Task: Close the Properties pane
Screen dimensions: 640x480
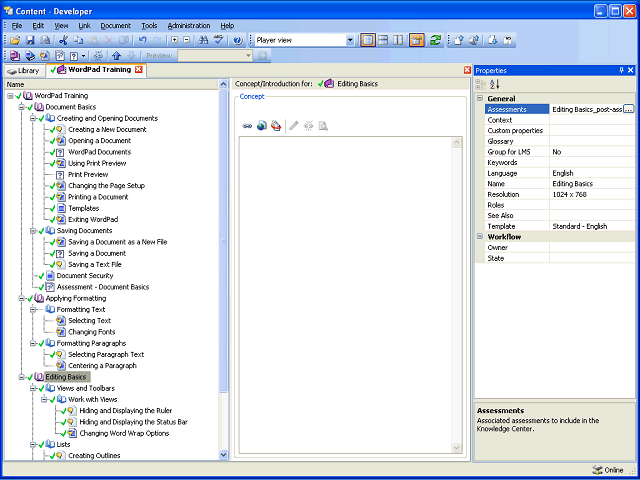Action: click(631, 70)
